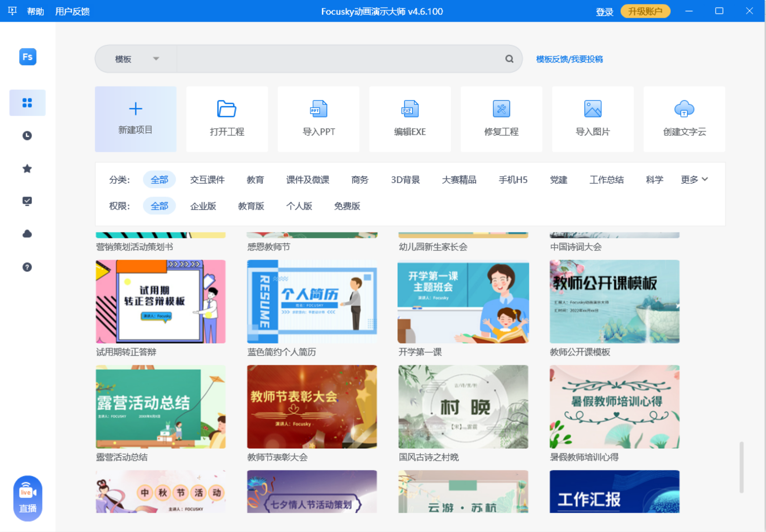Open 模板反馈/我要投稿 link
Viewport: 766px width, 532px height.
[x=569, y=59]
